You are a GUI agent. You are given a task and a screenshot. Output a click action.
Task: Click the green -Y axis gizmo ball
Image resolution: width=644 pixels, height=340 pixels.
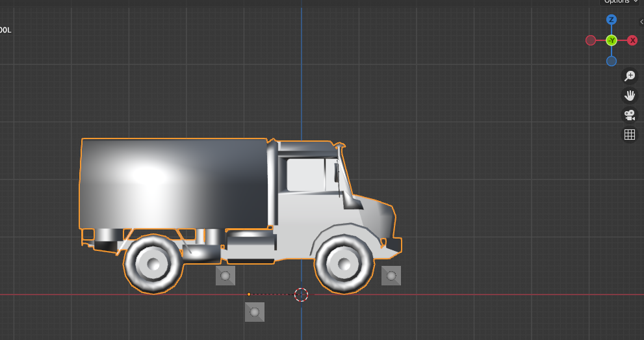[x=612, y=40]
